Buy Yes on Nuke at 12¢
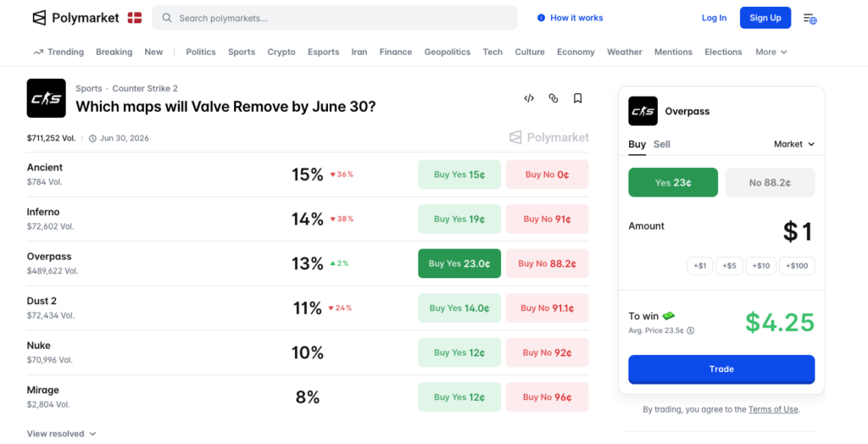The height and width of the screenshot is (444, 868). pyautogui.click(x=459, y=352)
